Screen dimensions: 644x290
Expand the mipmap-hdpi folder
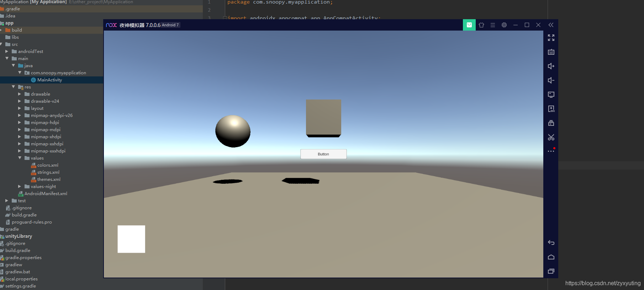click(20, 122)
